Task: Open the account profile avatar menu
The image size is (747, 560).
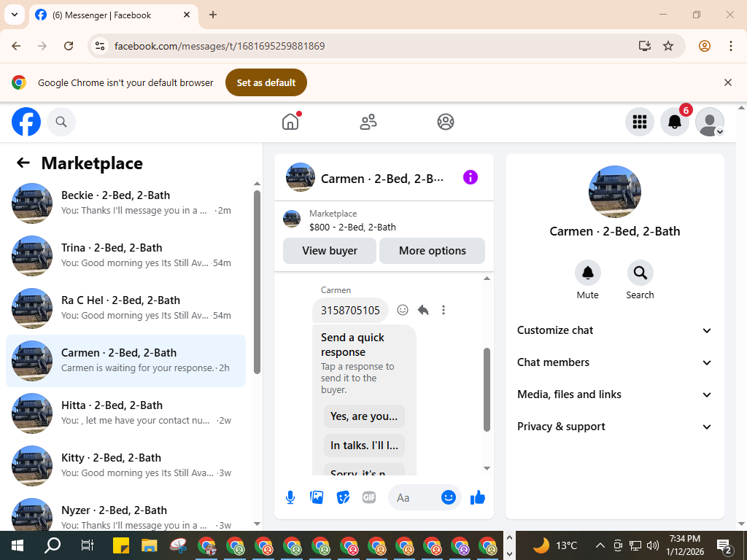Action: point(710,122)
